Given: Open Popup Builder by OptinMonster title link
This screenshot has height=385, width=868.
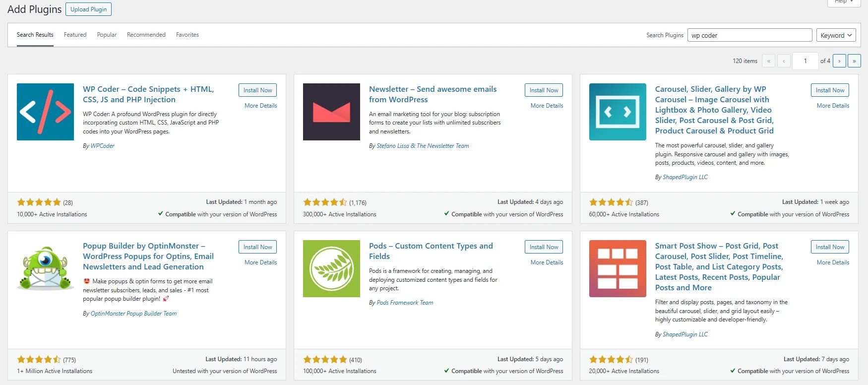Looking at the screenshot, I should [x=148, y=257].
